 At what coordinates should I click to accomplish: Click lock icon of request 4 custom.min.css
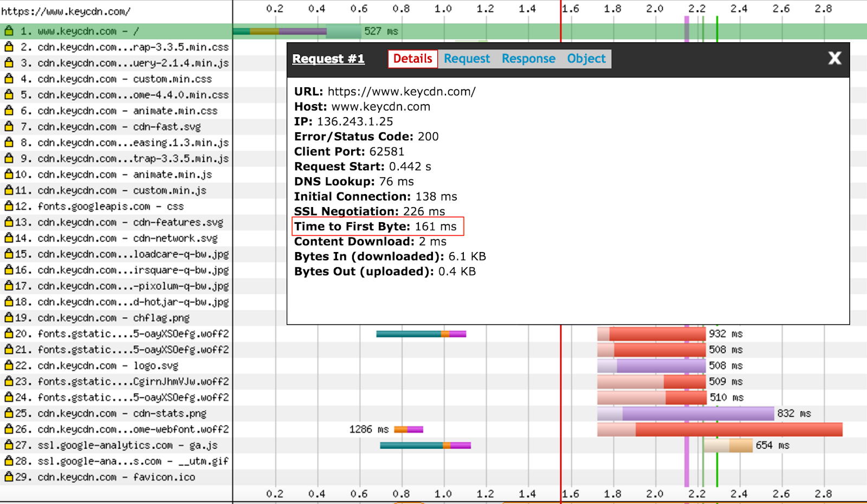9,79
